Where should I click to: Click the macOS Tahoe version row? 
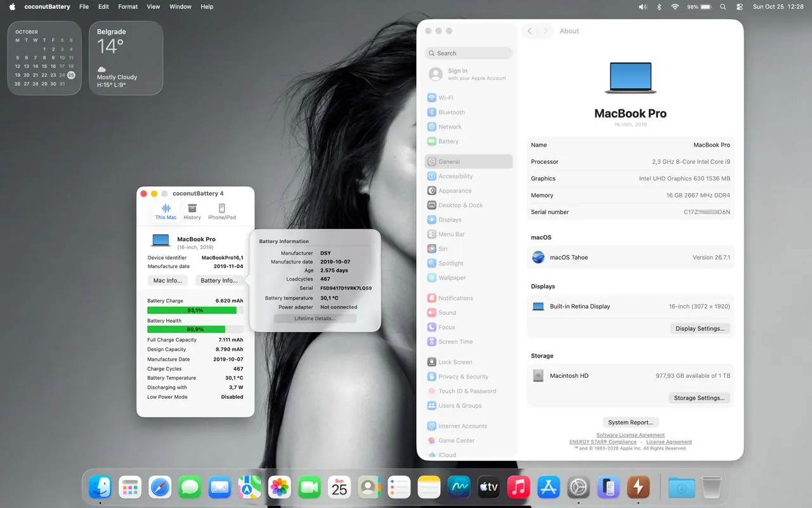point(631,257)
